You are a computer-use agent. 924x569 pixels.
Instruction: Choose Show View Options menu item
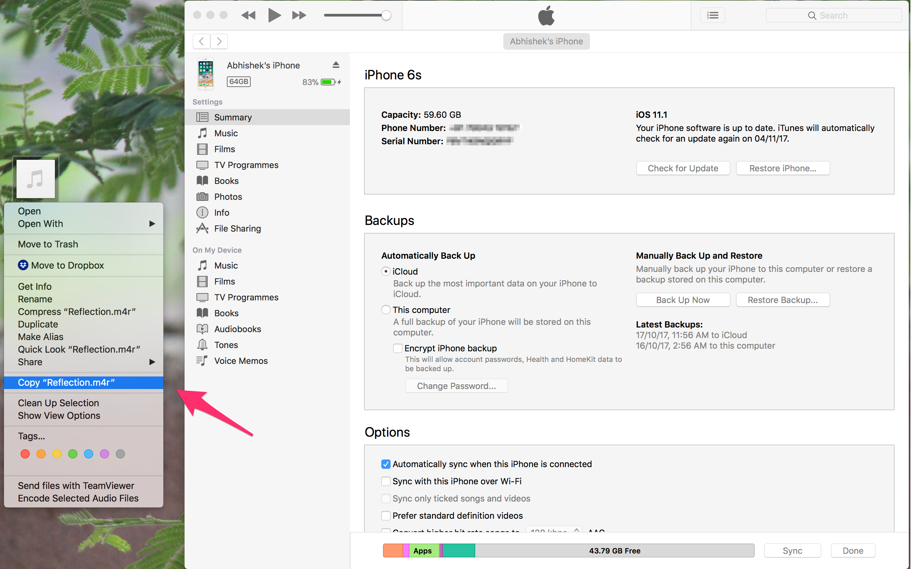click(84, 416)
